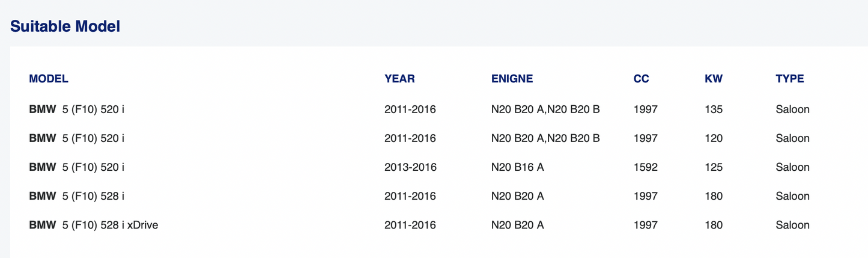Click the KW column header
868x258 pixels.
[x=714, y=79]
